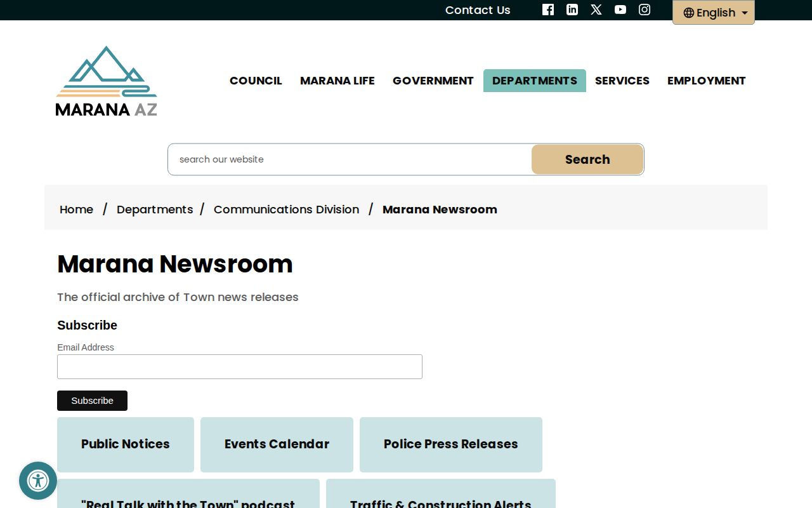
Task: Open the Town's Facebook page icon
Action: (x=548, y=10)
